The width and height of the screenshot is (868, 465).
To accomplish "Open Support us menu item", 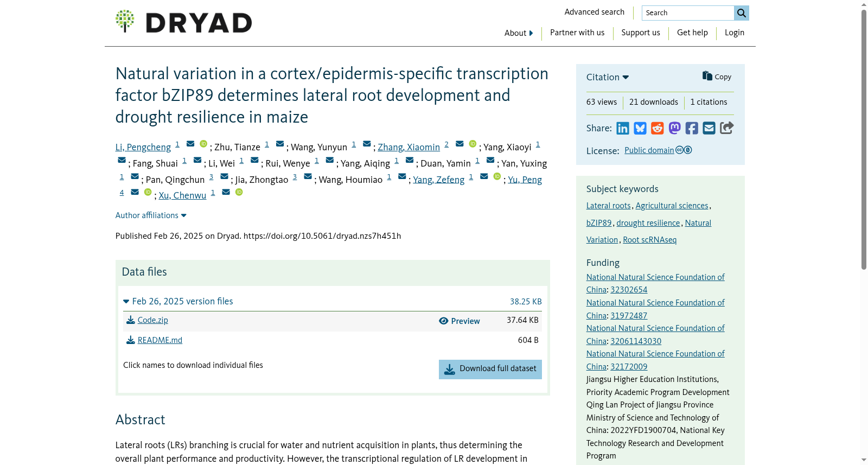I will [641, 33].
